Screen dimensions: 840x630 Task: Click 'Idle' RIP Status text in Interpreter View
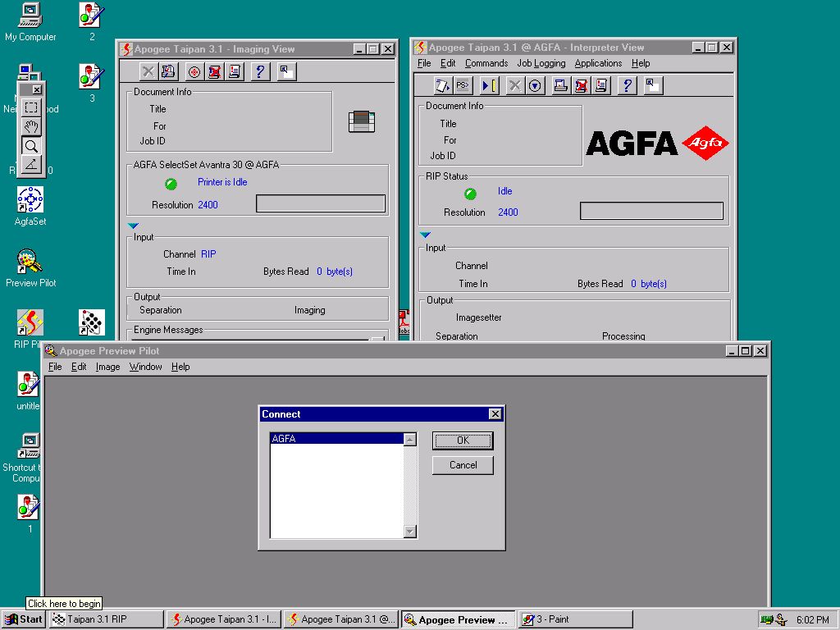click(x=504, y=191)
